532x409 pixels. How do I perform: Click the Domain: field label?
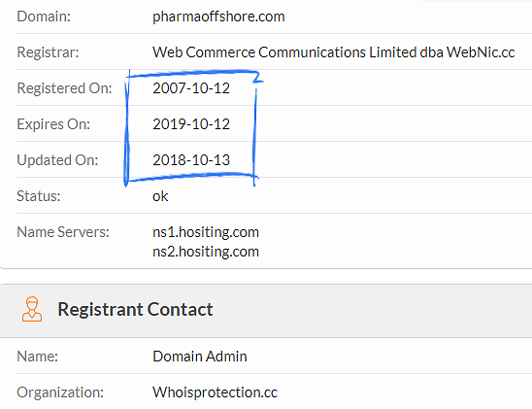[x=44, y=17]
